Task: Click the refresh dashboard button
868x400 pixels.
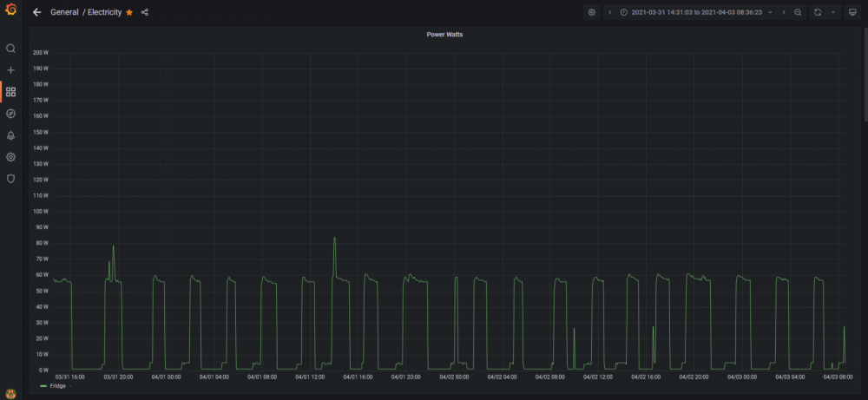Action: [818, 12]
